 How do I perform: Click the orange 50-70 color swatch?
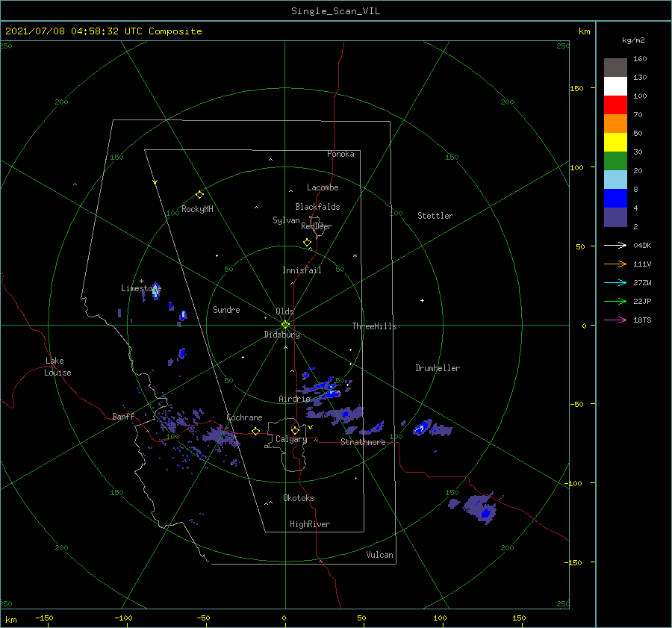coord(615,123)
